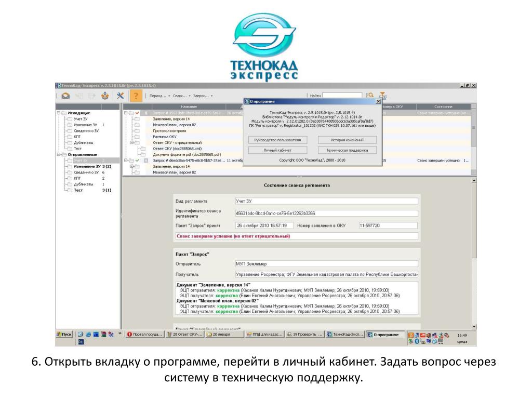Click the request list vertical scrollbar thumb
Viewport: 532px width, 399px height.
click(474, 128)
